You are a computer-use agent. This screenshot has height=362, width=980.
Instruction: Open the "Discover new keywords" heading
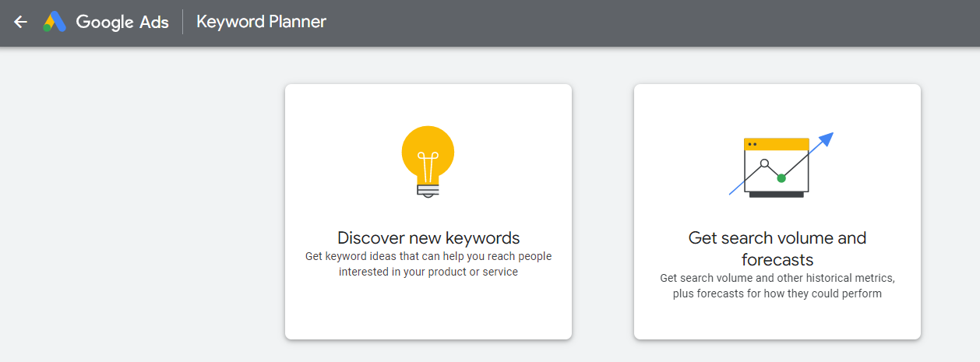pos(428,237)
